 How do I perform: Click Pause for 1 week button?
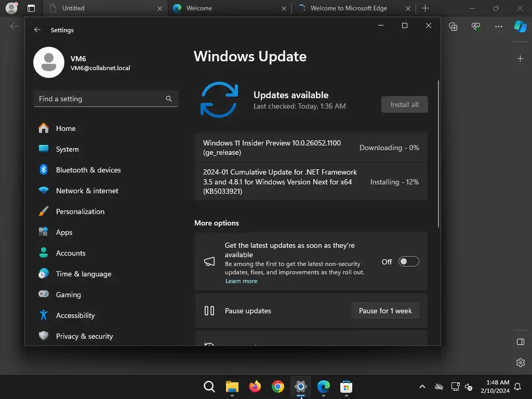click(x=385, y=311)
